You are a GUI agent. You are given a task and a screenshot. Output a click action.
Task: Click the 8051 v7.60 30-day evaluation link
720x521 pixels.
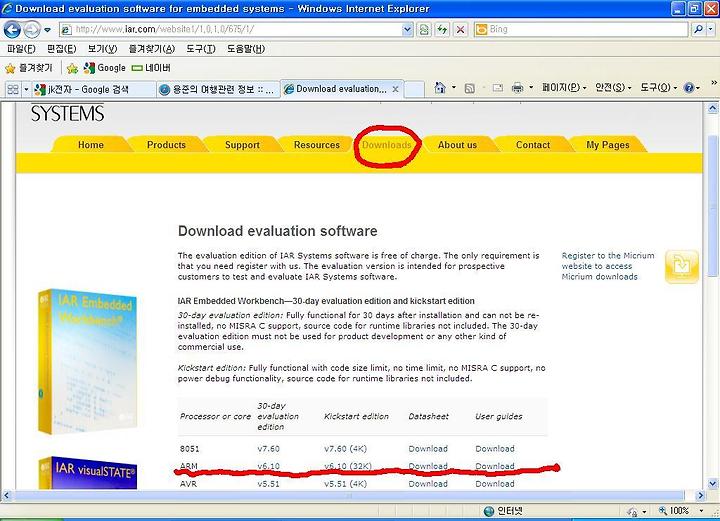click(268, 448)
